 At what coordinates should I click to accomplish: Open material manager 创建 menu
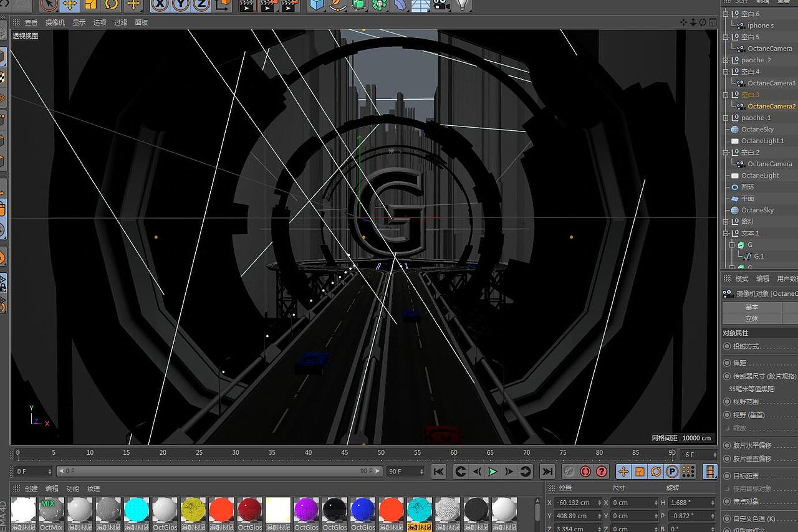pos(31,489)
